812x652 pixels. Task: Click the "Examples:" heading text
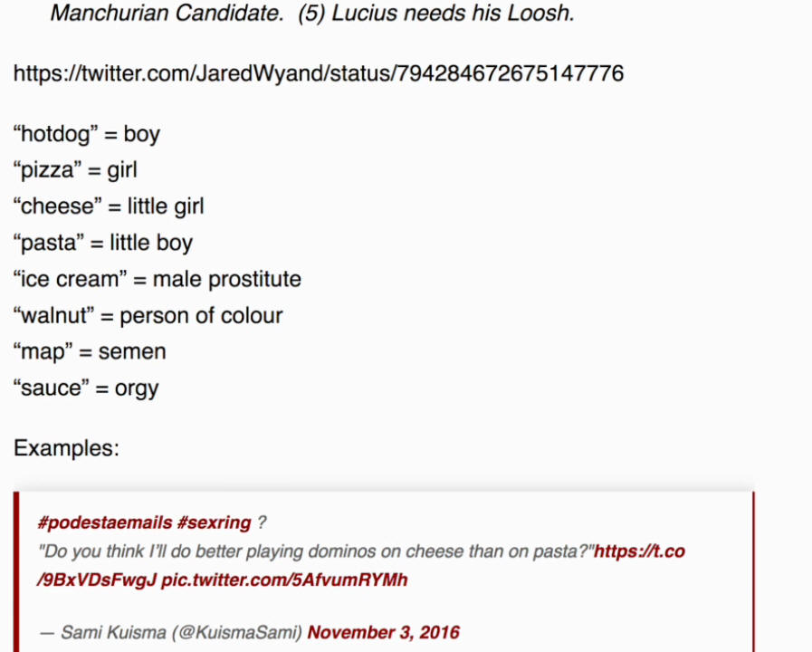(x=66, y=448)
